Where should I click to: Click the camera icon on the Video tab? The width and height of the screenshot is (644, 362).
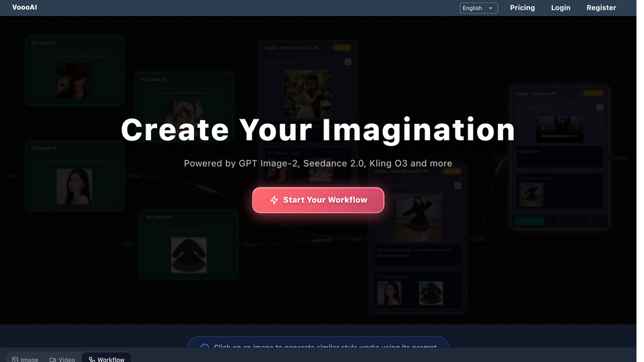tap(52, 359)
